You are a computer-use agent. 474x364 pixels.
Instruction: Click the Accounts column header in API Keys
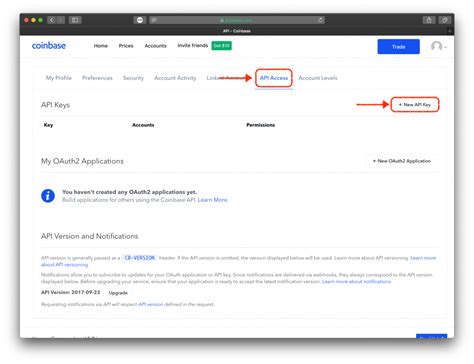143,125
